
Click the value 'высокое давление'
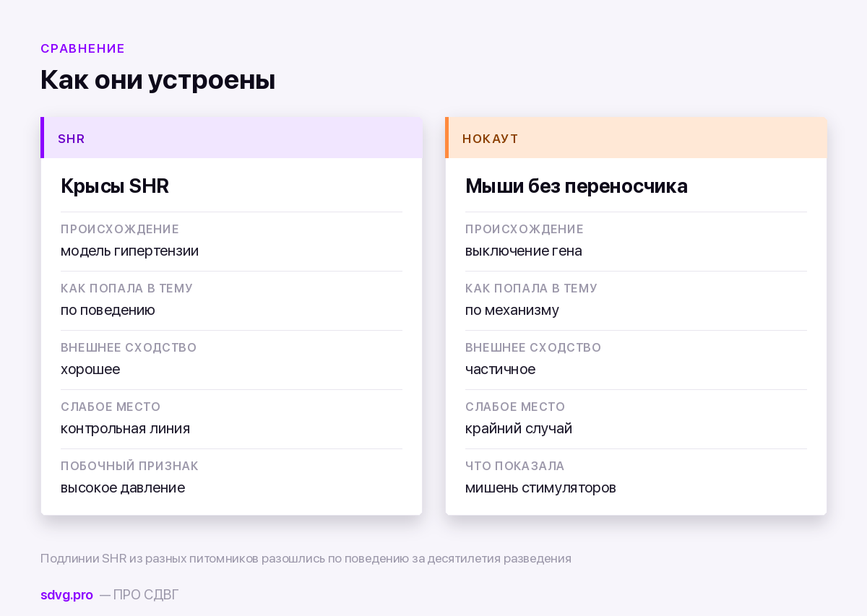[123, 488]
